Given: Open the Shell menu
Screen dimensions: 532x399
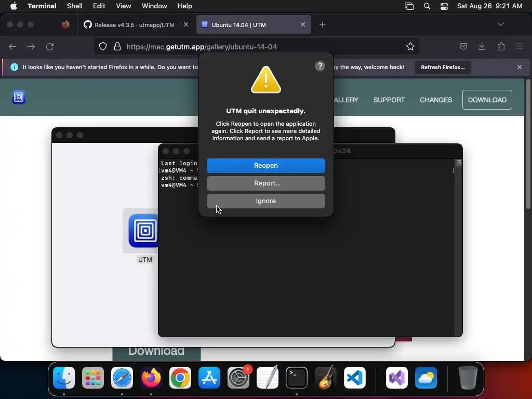Looking at the screenshot, I should point(75,6).
